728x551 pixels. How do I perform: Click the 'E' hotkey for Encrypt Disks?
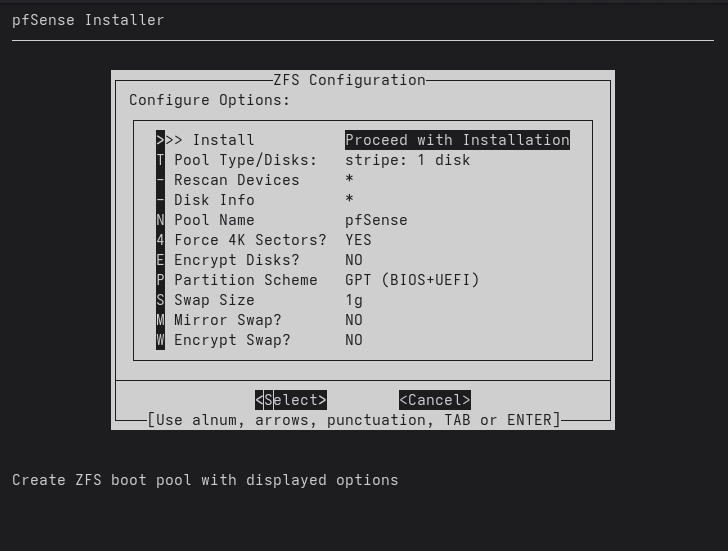pyautogui.click(x=160, y=259)
